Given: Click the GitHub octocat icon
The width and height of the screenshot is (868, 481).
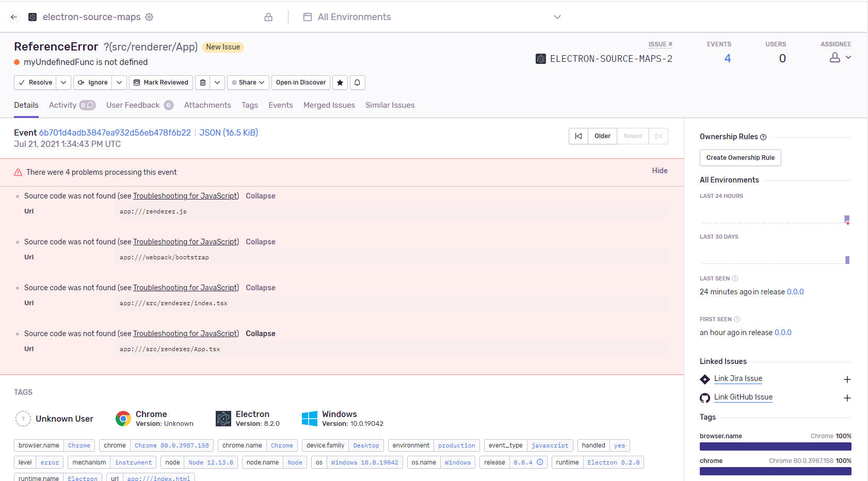Looking at the screenshot, I should (705, 398).
